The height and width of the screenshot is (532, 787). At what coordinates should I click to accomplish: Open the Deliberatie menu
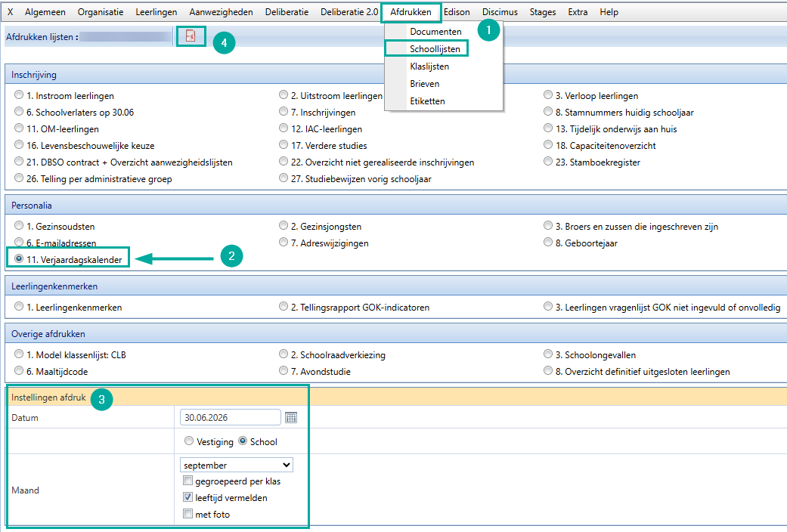click(x=287, y=12)
